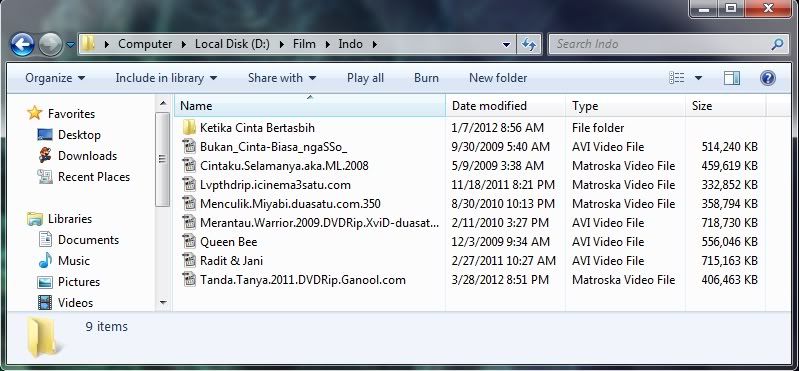Sort by Date modified column header

coord(505,106)
